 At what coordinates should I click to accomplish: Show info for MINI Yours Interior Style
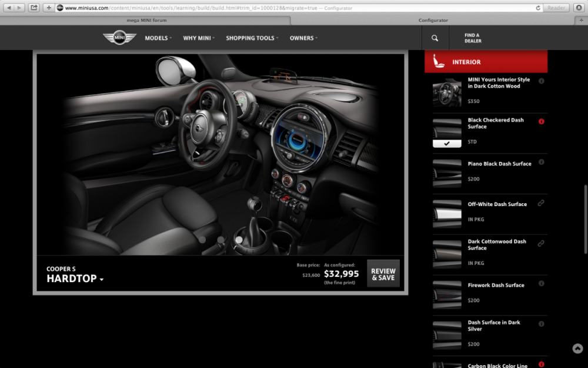point(541,81)
